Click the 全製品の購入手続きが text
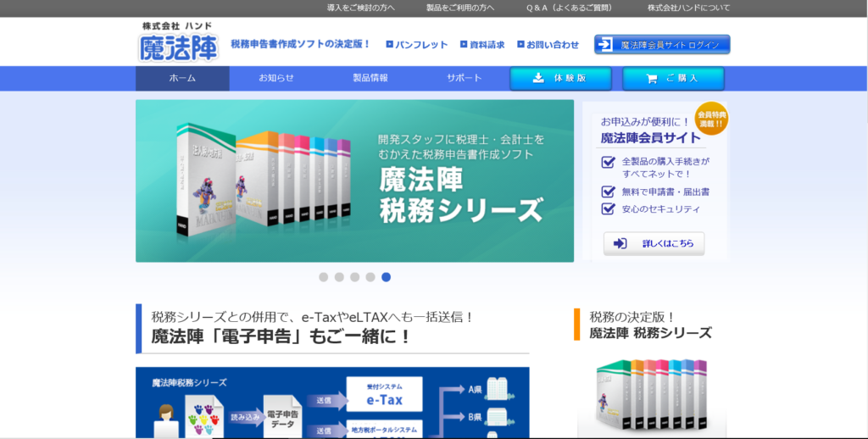868x439 pixels. pos(665,162)
